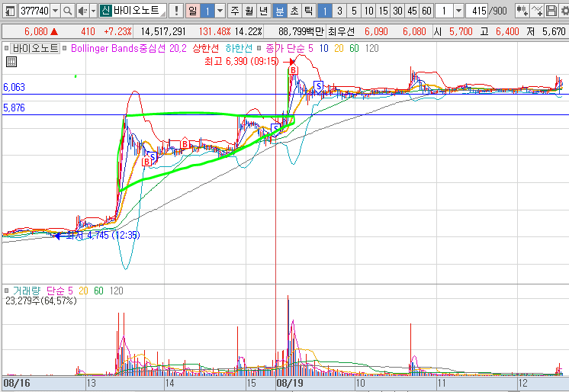Click the 23,279주(64.57%) volume text
Screen dimensions: 569x392
point(41,300)
